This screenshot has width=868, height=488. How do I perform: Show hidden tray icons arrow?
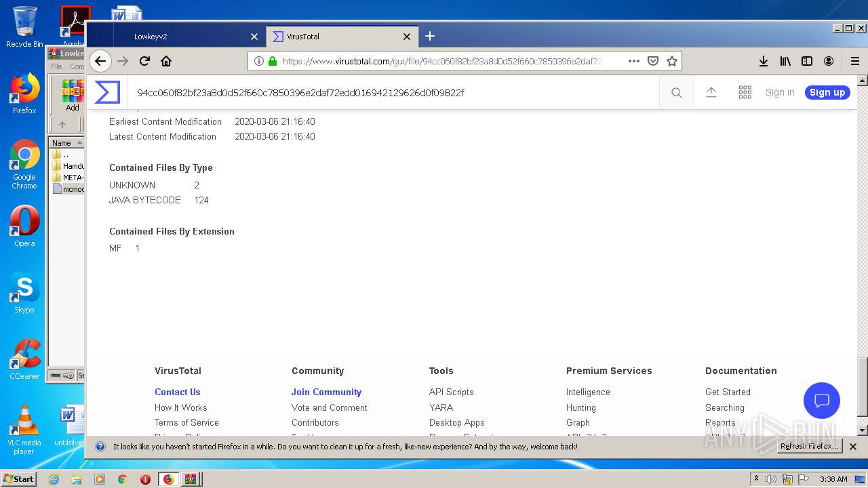pyautogui.click(x=757, y=479)
